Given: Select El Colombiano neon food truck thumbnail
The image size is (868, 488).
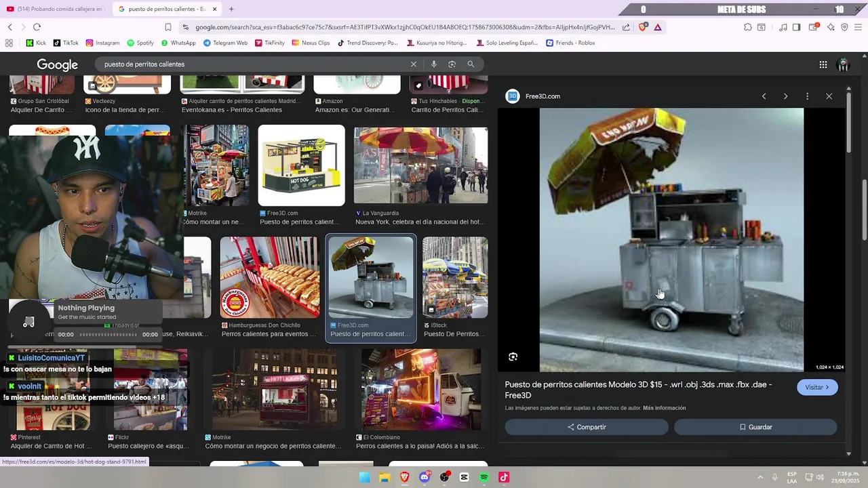Looking at the screenshot, I should (421, 390).
